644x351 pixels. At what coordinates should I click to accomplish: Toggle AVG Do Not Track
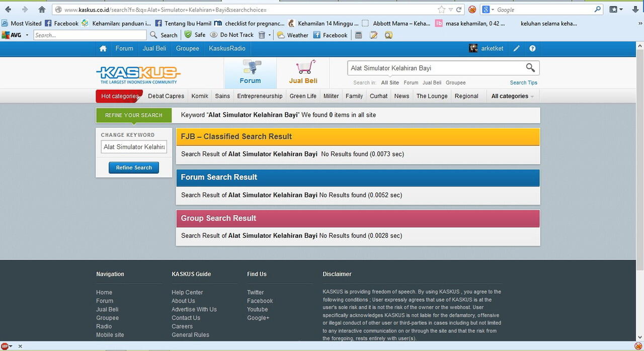coord(231,35)
